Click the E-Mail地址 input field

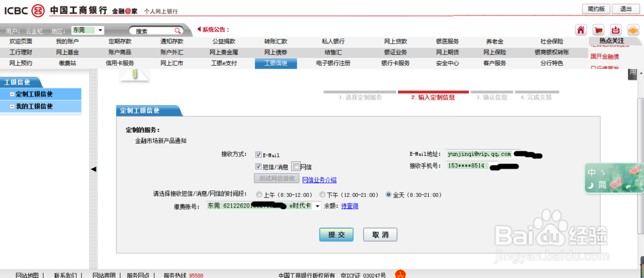pos(484,154)
